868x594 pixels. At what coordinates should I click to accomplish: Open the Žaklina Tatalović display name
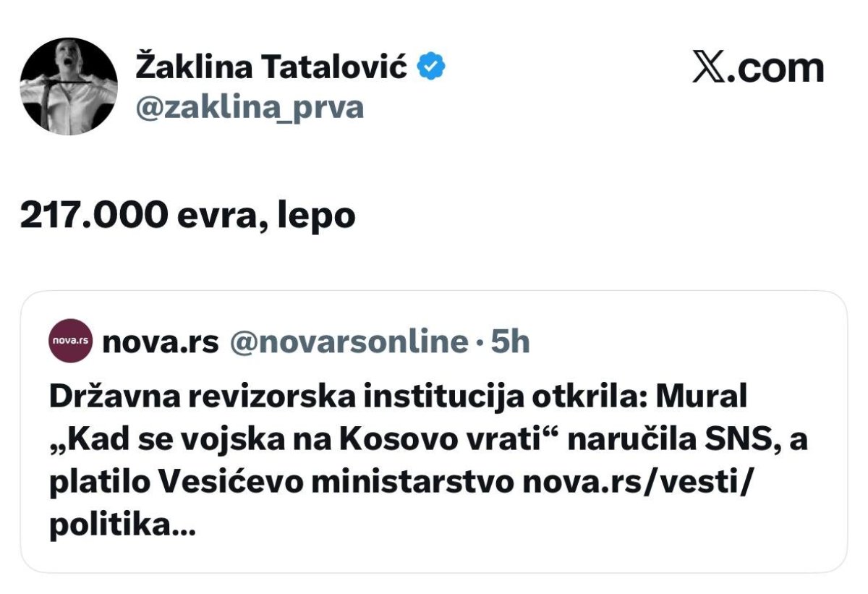click(x=271, y=67)
